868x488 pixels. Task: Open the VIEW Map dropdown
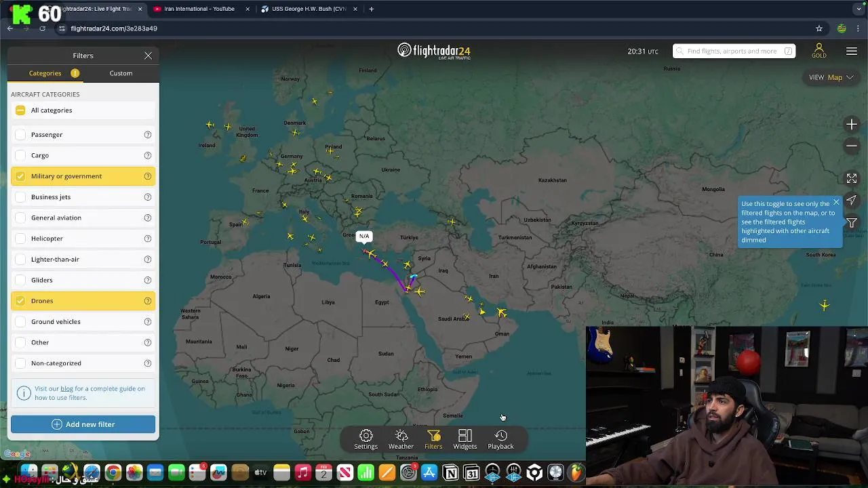831,77
